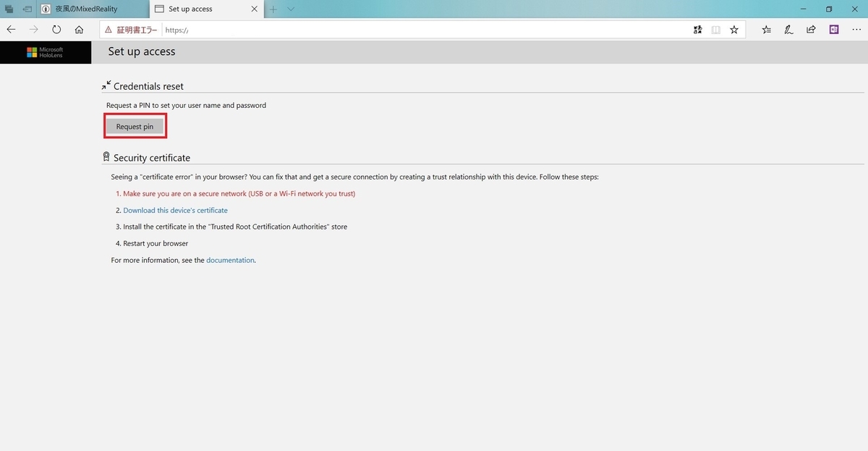Viewport: 868px width, 451px height.
Task: Open the translate page icon
Action: click(x=697, y=30)
